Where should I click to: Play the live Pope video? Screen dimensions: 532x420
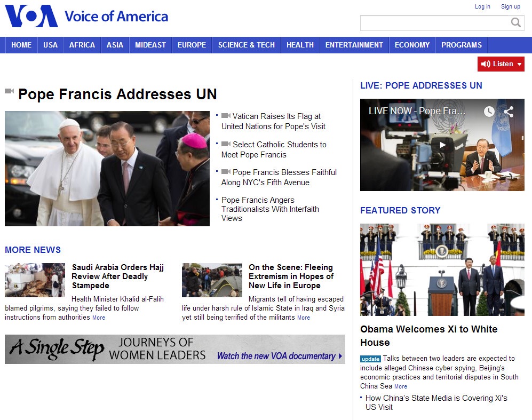coord(442,145)
